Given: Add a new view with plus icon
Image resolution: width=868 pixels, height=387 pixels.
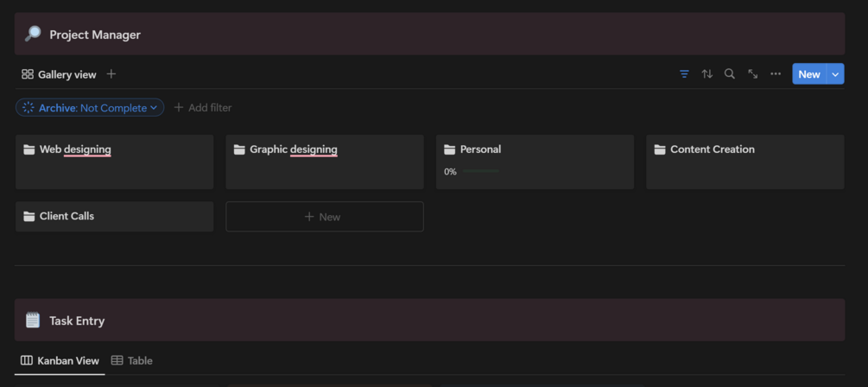Looking at the screenshot, I should (x=111, y=73).
